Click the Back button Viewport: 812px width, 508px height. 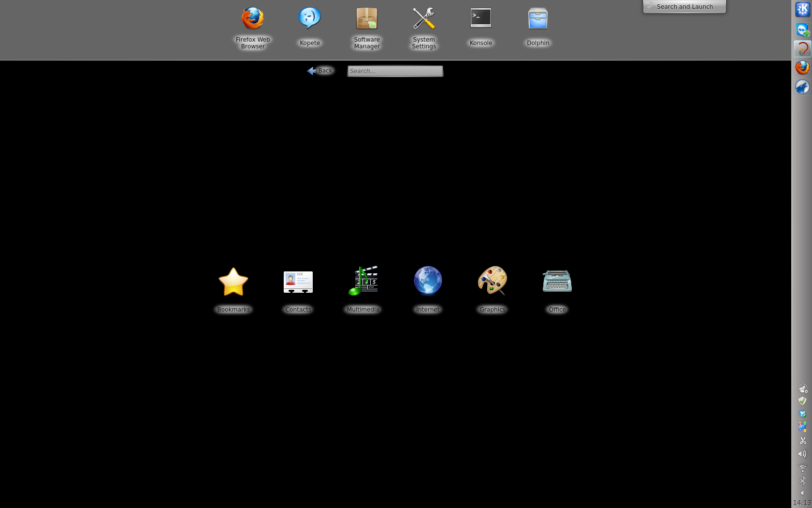click(x=320, y=71)
